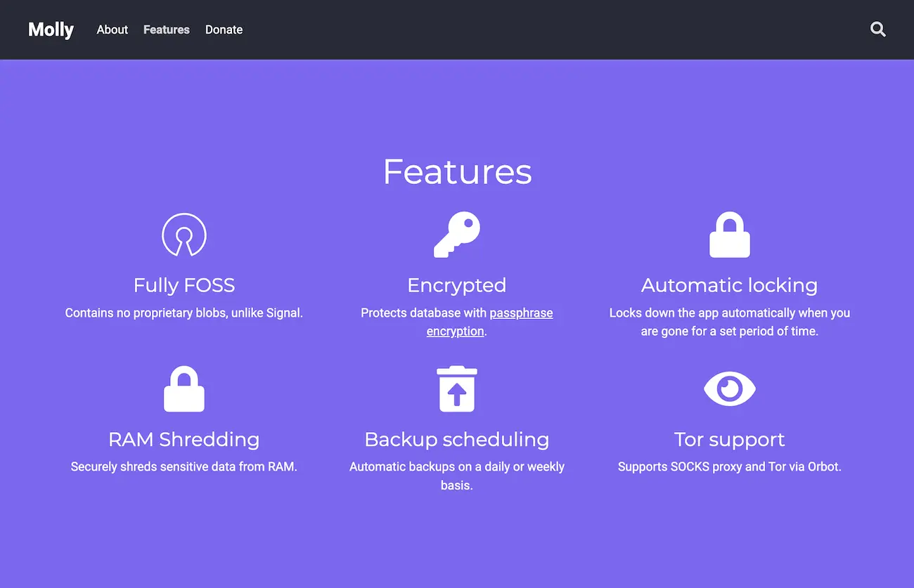Screen dimensions: 914x588
Task: Click the Encrypted feature title
Action: click(457, 285)
